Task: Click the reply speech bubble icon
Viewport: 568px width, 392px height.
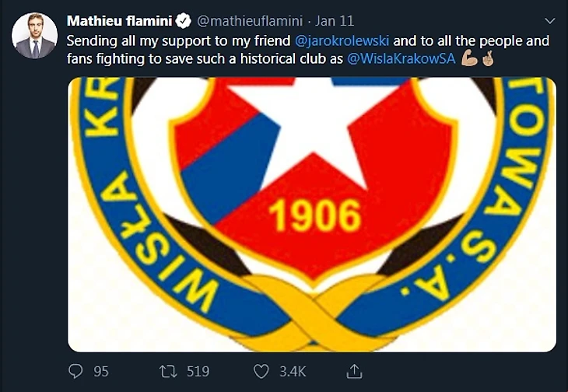Action: pos(77,371)
